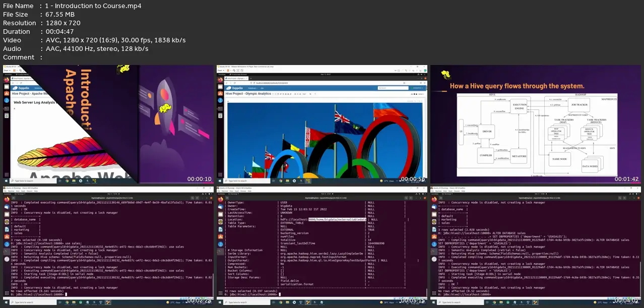Click Hadoop elephant logo on query flow slide
The height and width of the screenshot is (308, 644).
(445, 75)
